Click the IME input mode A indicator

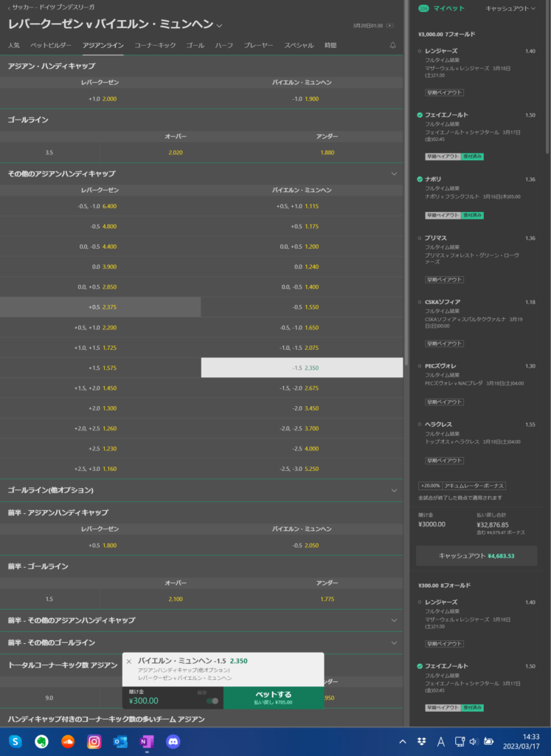[x=440, y=741]
